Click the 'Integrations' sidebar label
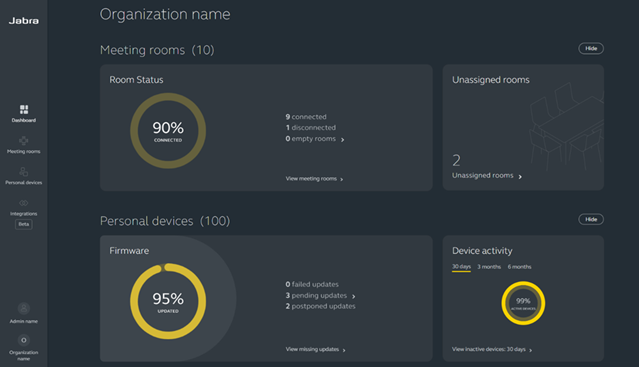639x367 pixels. point(24,213)
